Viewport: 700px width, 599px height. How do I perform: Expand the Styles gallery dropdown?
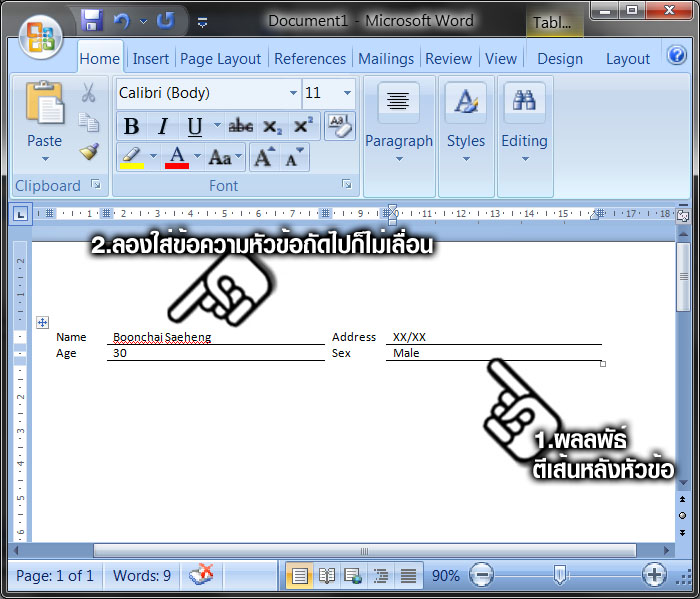click(x=466, y=158)
